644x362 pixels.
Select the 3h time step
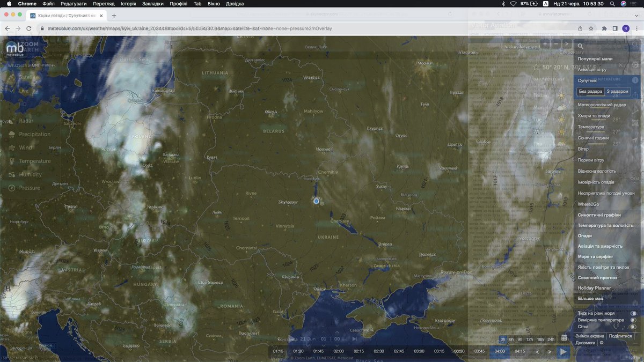[x=503, y=339]
